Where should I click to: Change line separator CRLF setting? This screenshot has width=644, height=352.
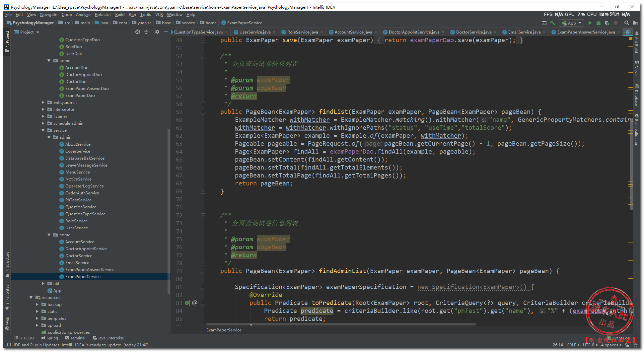[573, 345]
